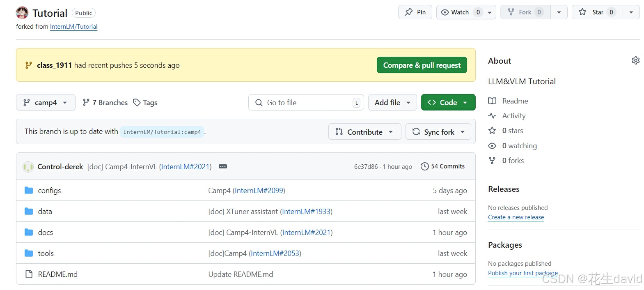The image size is (644, 290).
Task: Focus the Go to file search field
Action: [306, 102]
